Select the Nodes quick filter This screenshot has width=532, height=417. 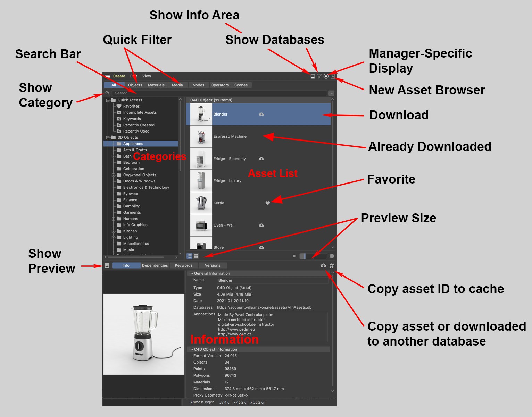[x=199, y=85]
